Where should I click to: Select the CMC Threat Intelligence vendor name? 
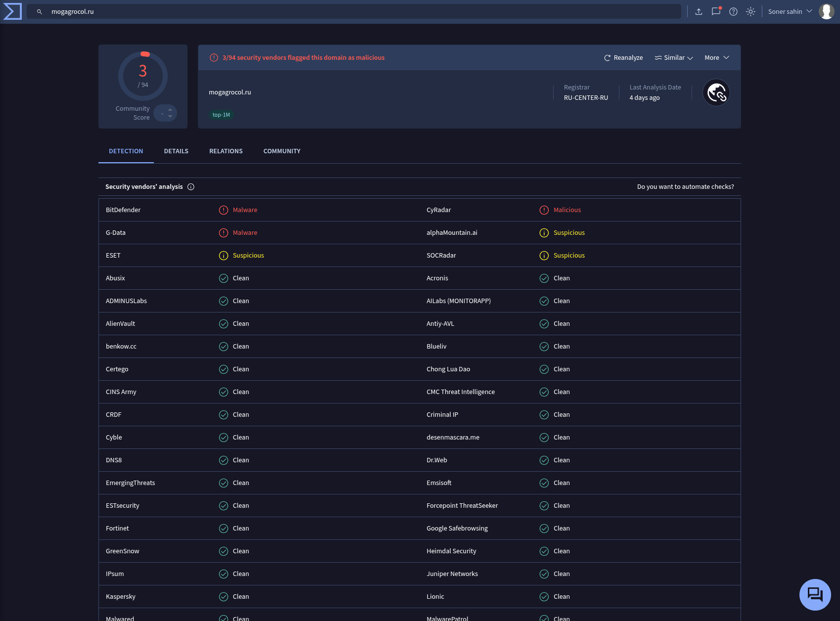point(461,392)
